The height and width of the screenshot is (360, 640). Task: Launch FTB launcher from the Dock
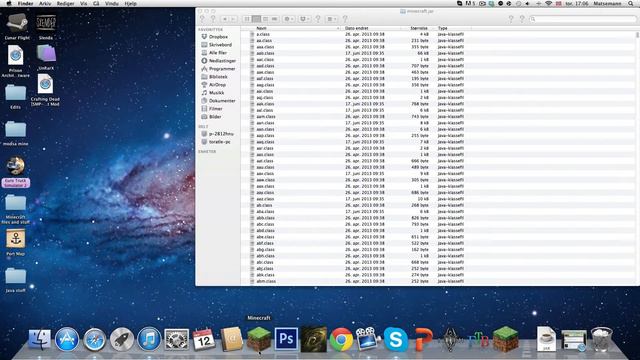(x=478, y=339)
